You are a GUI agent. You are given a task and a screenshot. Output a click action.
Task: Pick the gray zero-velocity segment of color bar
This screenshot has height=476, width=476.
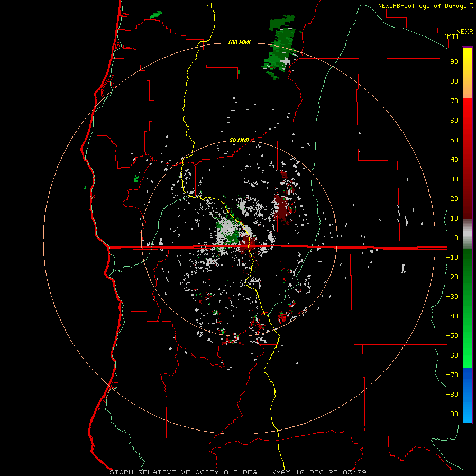467,234
